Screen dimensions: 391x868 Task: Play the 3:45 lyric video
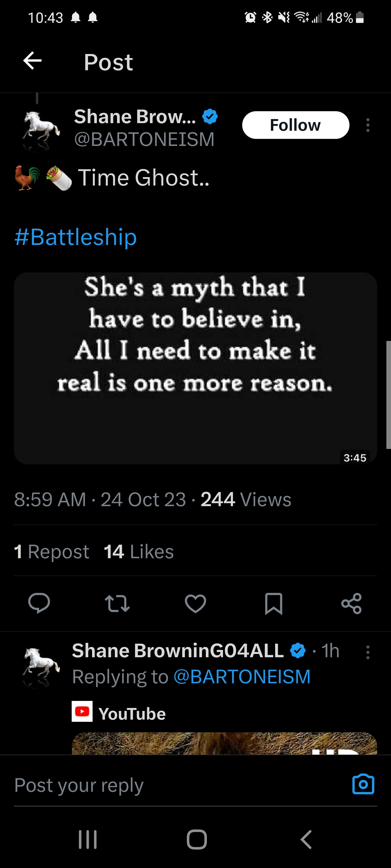click(x=195, y=368)
